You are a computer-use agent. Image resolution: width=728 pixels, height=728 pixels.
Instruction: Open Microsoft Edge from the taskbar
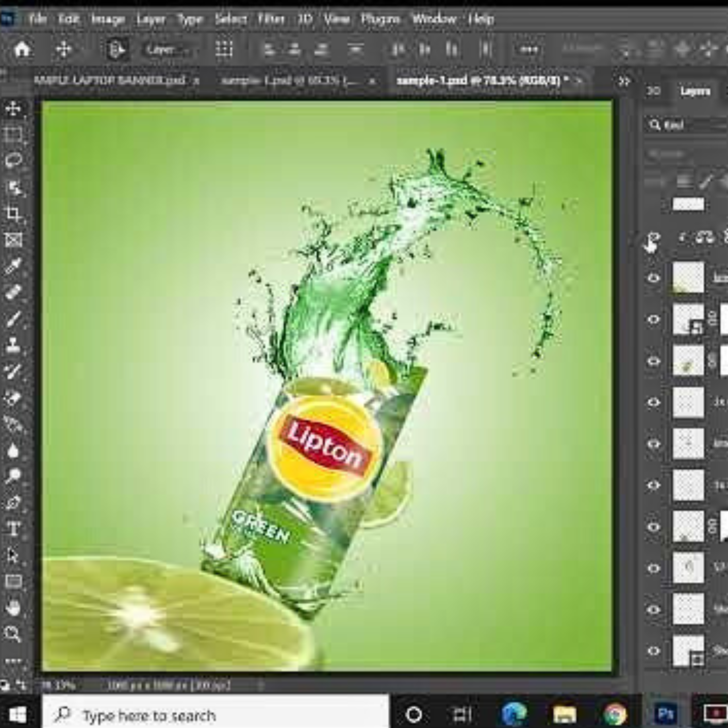tap(514, 714)
